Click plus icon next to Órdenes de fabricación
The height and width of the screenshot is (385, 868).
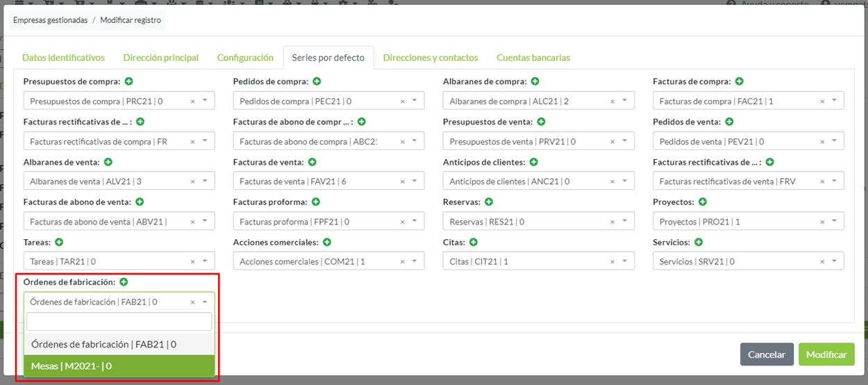(124, 282)
